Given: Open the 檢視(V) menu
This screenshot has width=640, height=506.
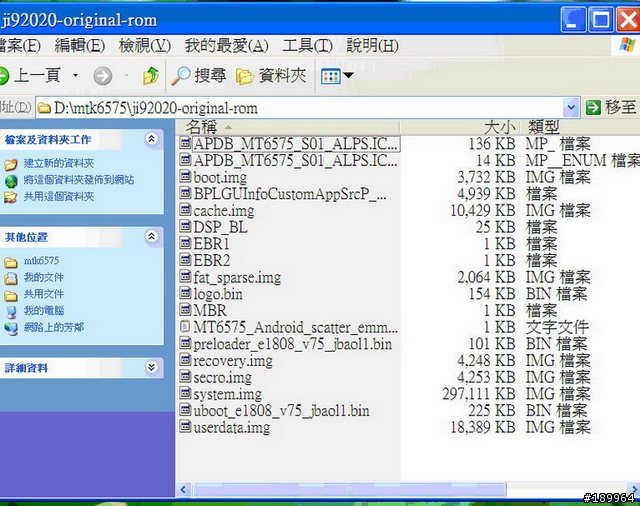Looking at the screenshot, I should (x=145, y=45).
